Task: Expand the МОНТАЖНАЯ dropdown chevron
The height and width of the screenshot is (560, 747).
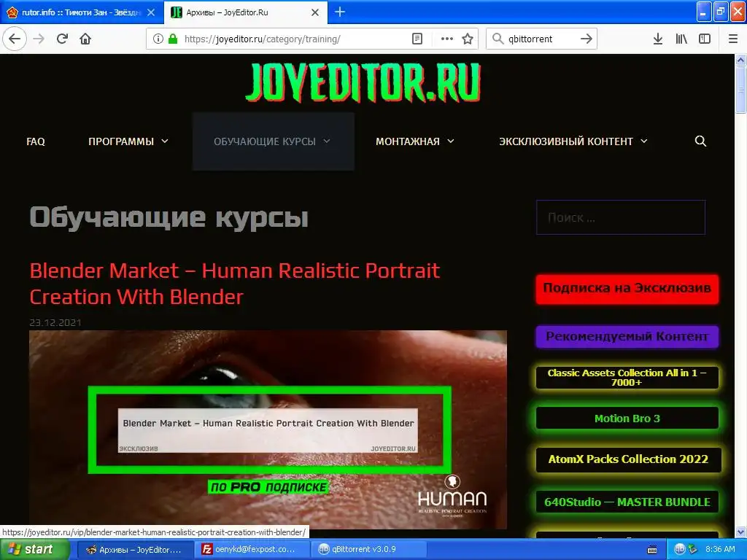Action: 451,141
